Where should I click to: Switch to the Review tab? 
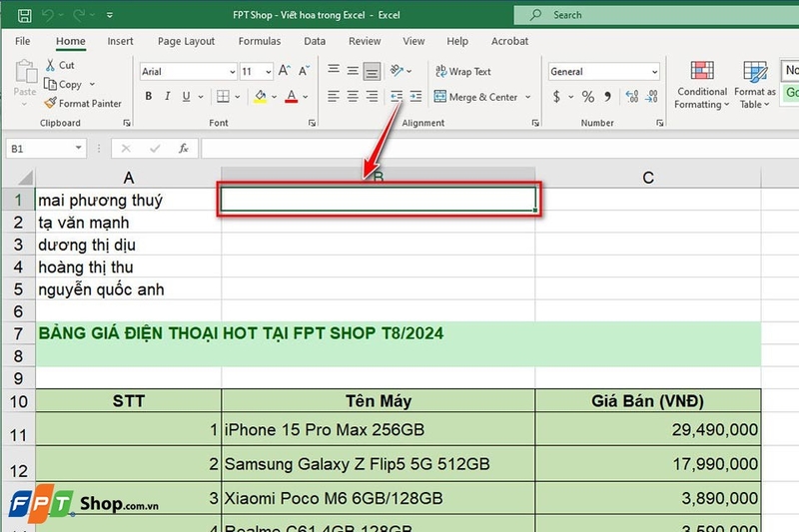tap(365, 41)
